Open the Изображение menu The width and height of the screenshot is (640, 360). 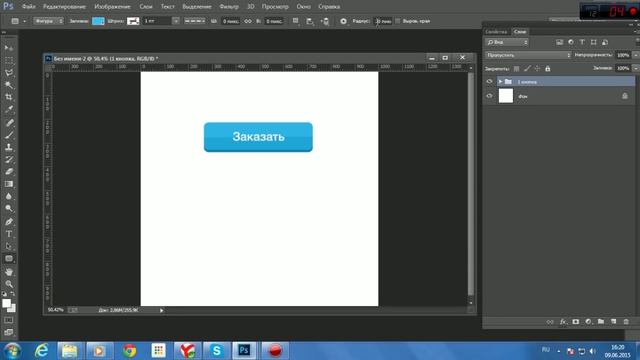[x=112, y=7]
